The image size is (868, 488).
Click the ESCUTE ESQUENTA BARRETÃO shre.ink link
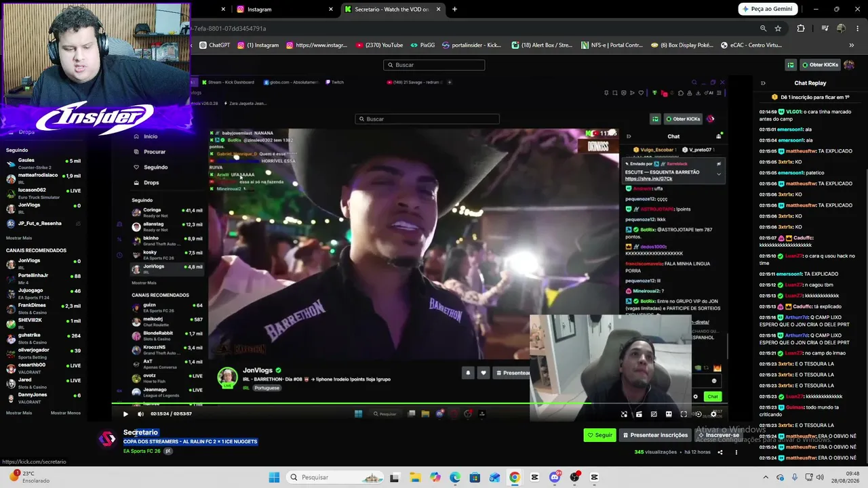(x=649, y=179)
